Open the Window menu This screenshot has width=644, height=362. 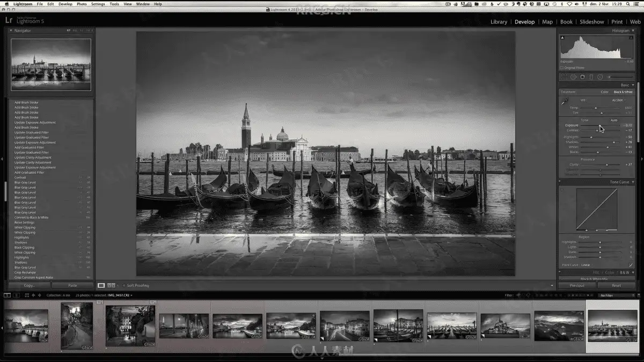click(143, 4)
